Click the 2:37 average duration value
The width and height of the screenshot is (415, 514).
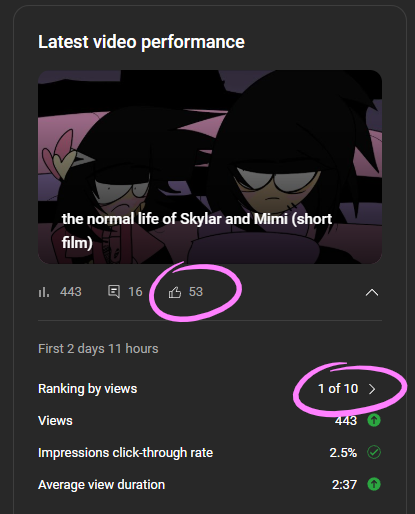pyautogui.click(x=344, y=485)
